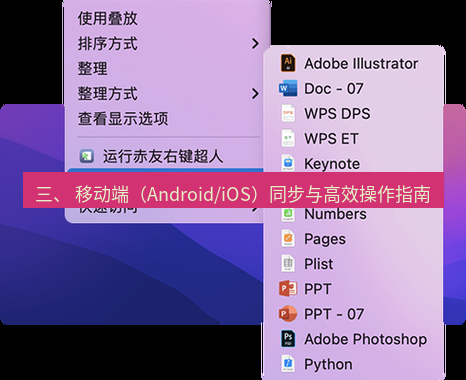
Task: Expand the 排序方式 submenu arrow
Action: coord(255,43)
